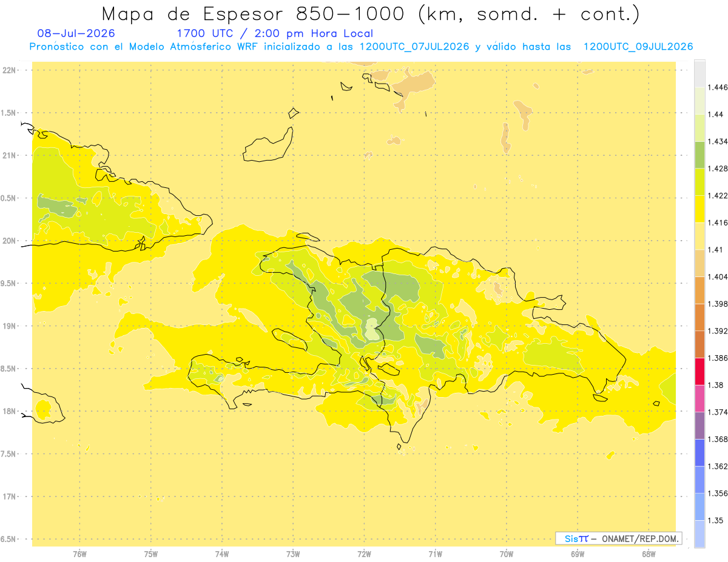This screenshot has width=728, height=562.
Task: Click the time label '1700 UTC / 2:00 pm Hora Local'
Action: click(275, 33)
